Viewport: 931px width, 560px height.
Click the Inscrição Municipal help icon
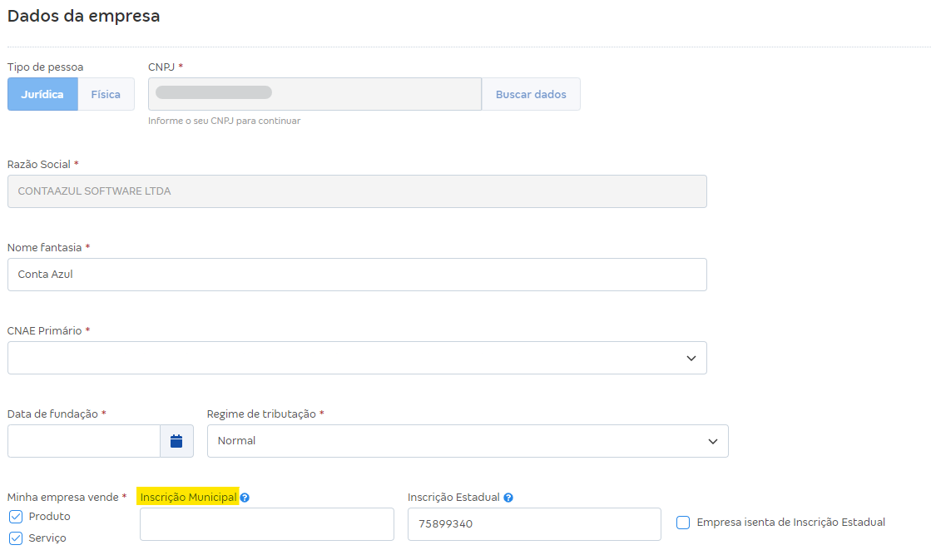pyautogui.click(x=245, y=498)
